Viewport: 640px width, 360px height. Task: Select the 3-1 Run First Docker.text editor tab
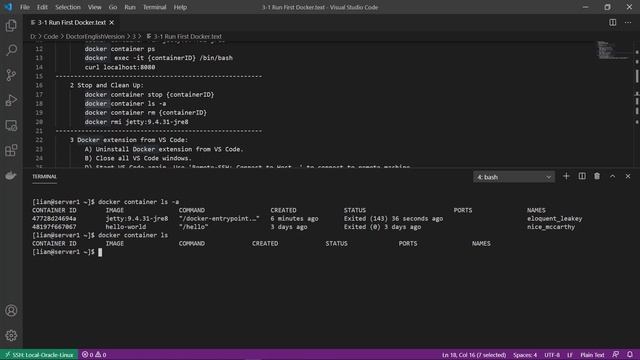tap(71, 22)
